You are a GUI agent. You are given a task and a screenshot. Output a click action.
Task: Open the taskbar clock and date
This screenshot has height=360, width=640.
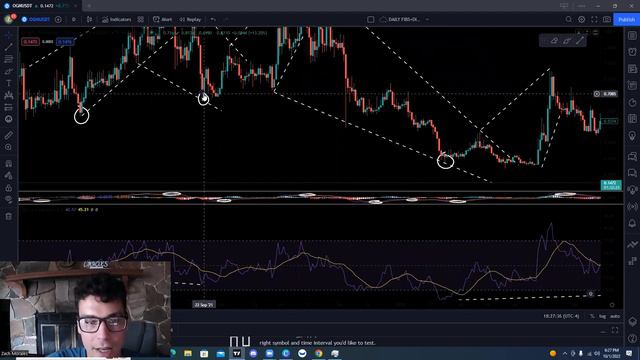611,353
